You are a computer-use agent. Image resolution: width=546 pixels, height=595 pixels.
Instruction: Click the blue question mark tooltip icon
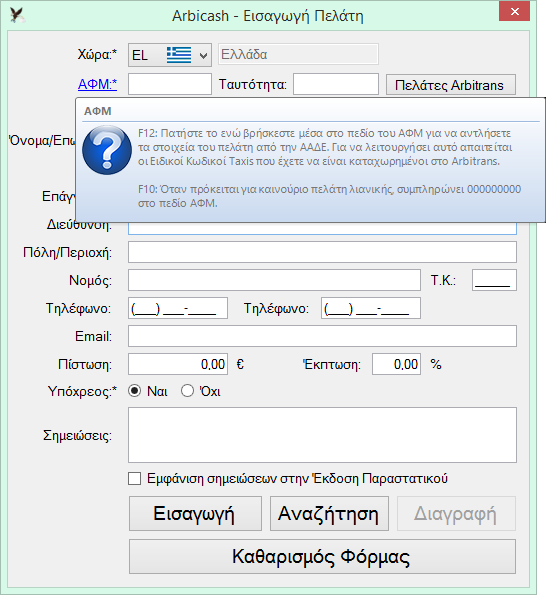coord(107,150)
